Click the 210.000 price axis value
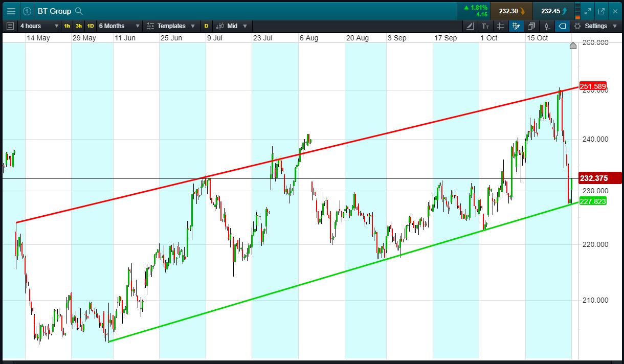 (595, 300)
